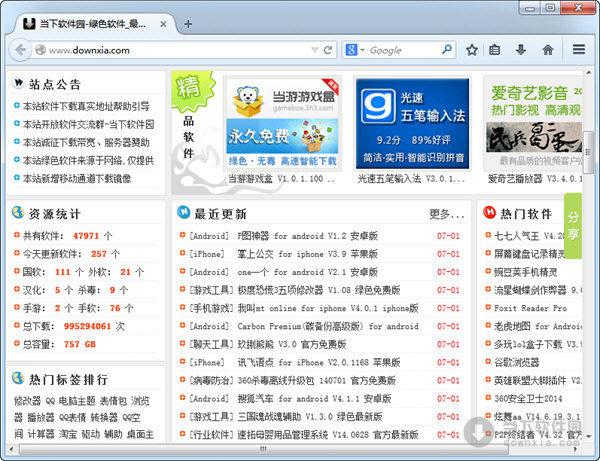Click the 光速五笔输入法 V3.0.1 link
The height and width of the screenshot is (461, 600).
[411, 179]
